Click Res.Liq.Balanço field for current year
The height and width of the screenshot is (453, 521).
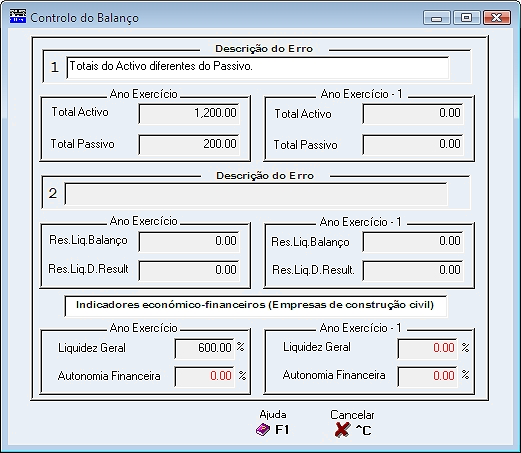click(x=189, y=242)
